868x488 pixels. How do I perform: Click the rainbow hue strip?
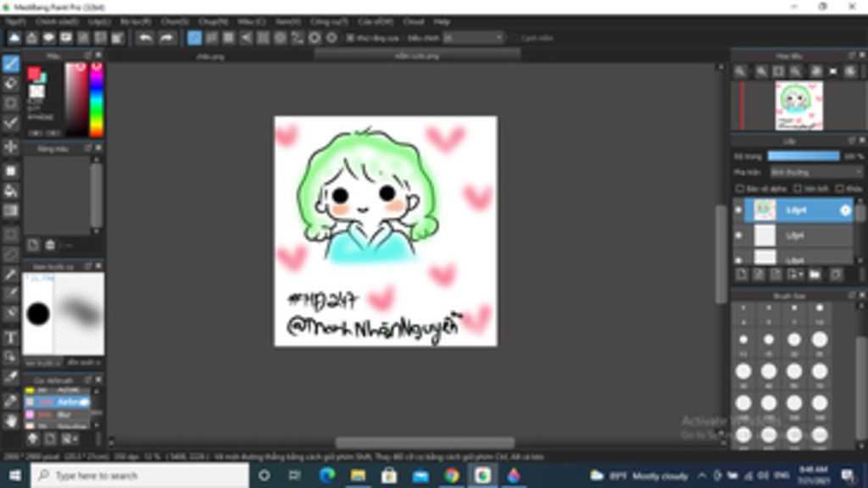(97, 100)
